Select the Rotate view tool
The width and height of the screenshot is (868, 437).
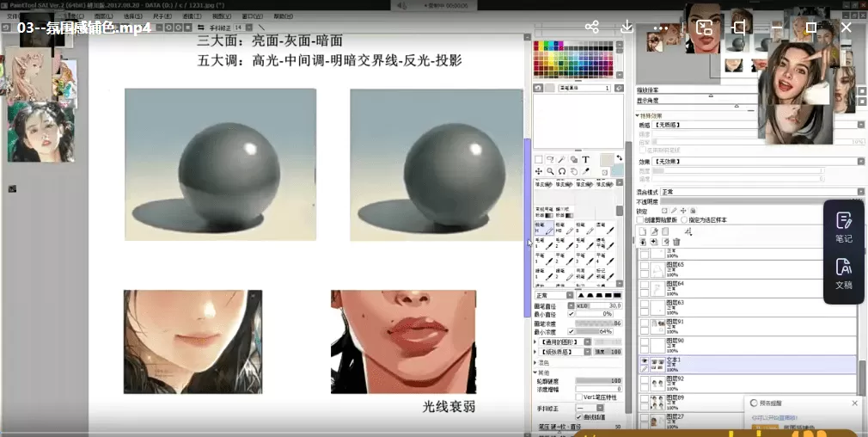pos(562,171)
